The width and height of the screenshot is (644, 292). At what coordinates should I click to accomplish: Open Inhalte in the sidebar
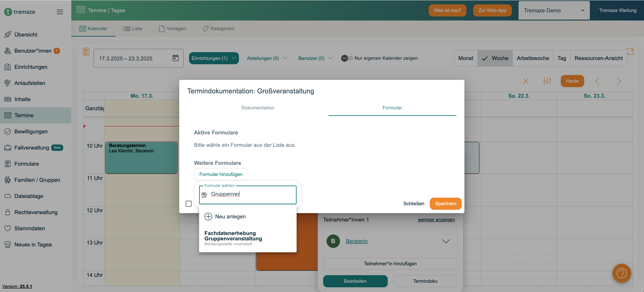coord(35,99)
